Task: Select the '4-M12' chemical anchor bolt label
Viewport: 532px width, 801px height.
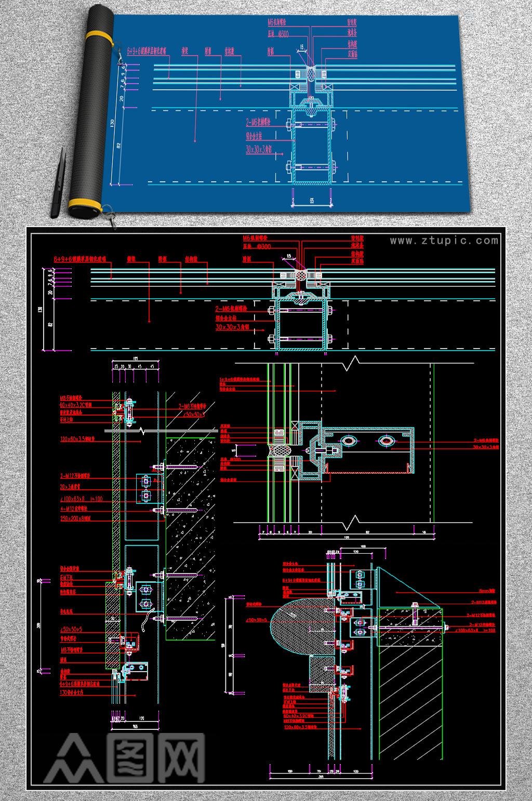Action: [x=74, y=509]
